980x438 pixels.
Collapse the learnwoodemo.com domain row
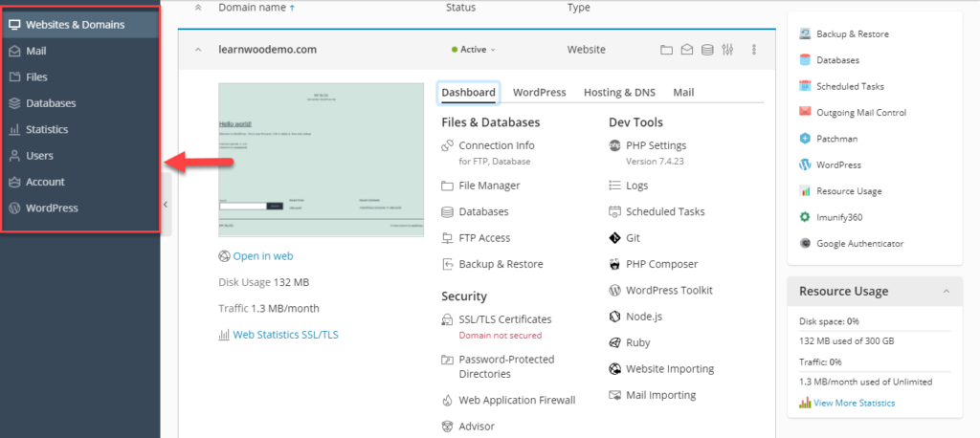(x=198, y=50)
